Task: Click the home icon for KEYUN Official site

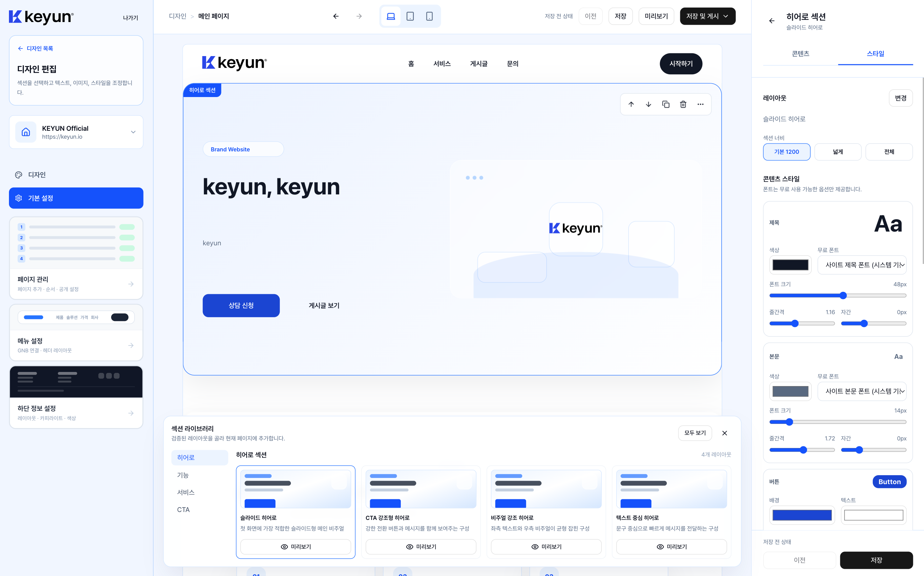Action: tap(26, 132)
